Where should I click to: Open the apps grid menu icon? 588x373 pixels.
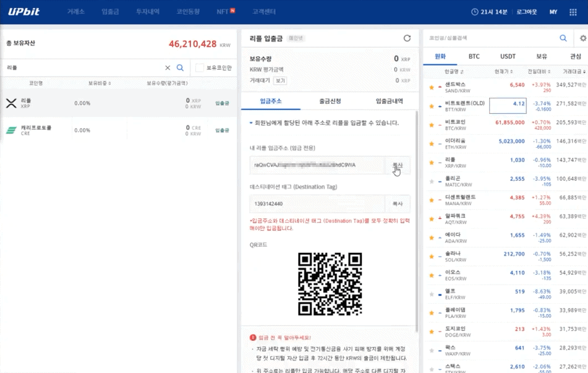tap(573, 12)
